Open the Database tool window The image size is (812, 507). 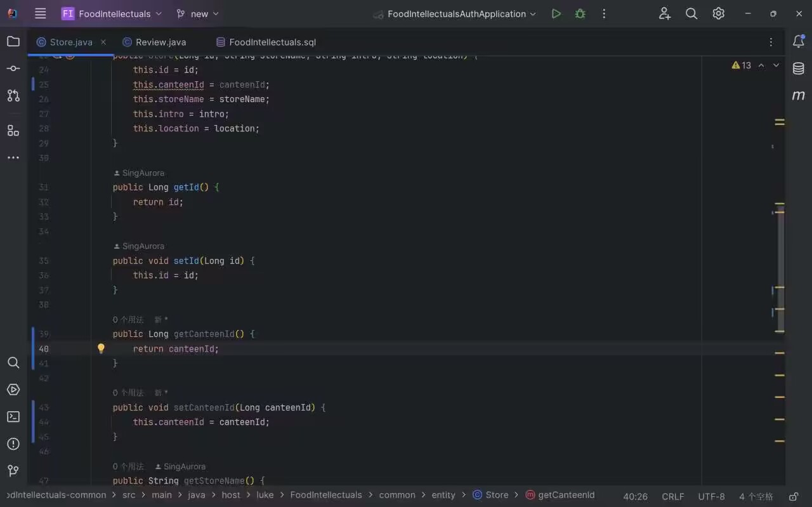point(799,69)
